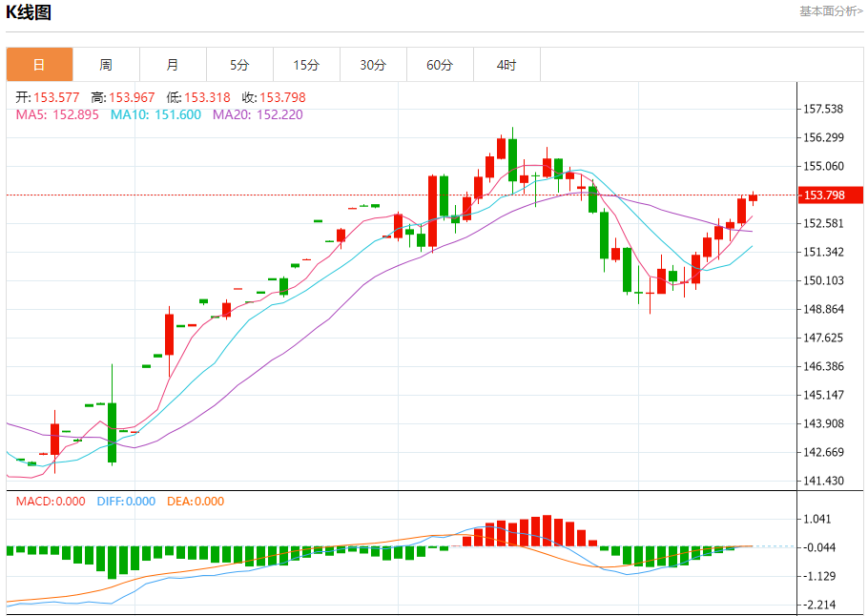Open the 30分 interval tab
The image size is (868, 616).
[373, 65]
